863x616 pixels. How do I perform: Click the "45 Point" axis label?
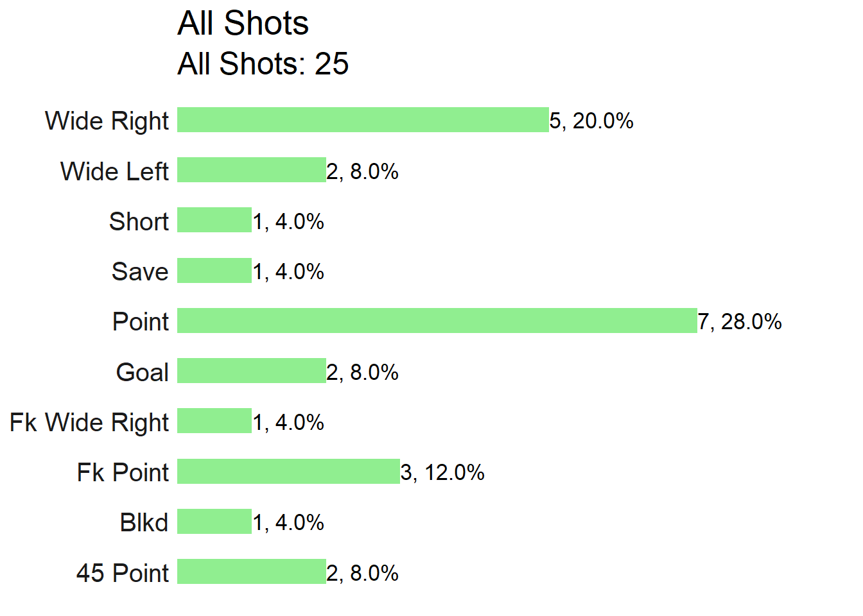click(123, 573)
